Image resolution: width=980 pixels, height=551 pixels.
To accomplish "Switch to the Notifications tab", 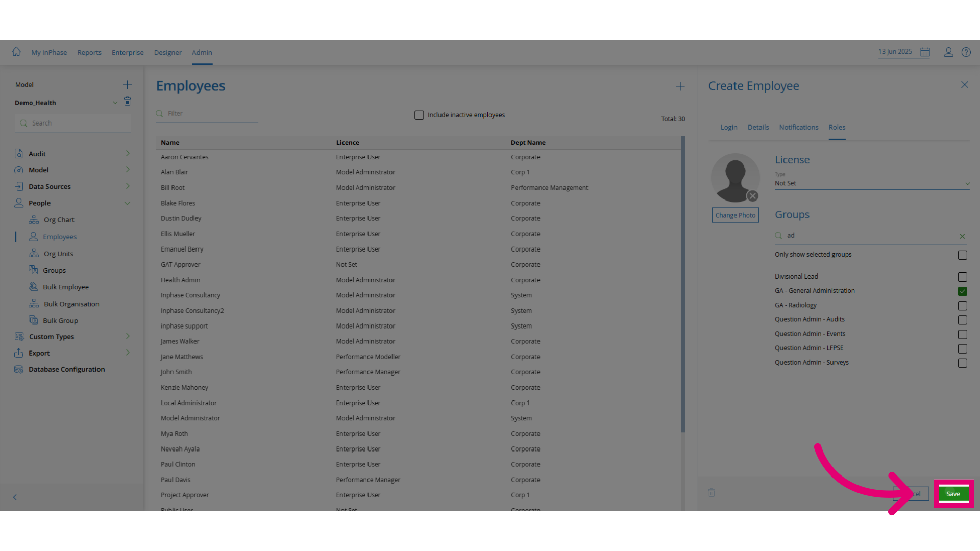I will [x=799, y=127].
